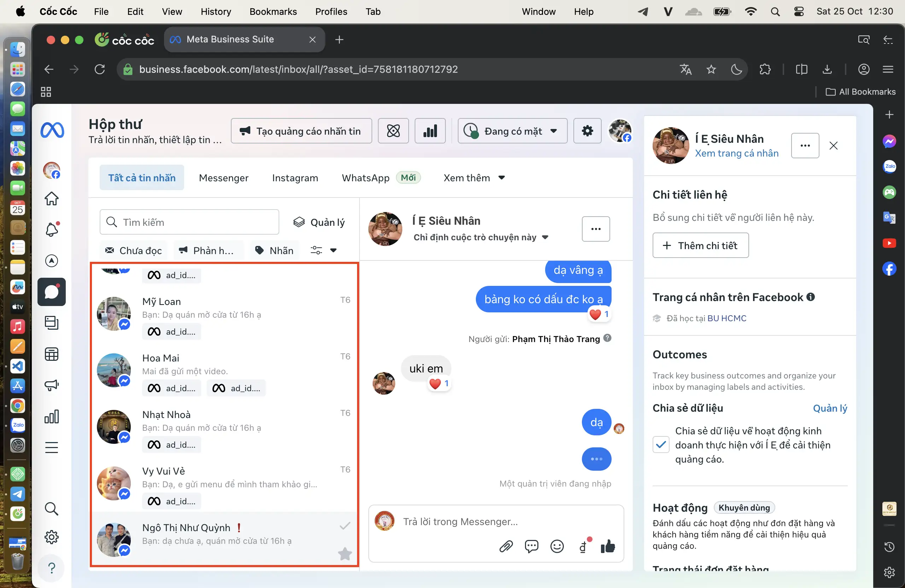Image resolution: width=905 pixels, height=588 pixels.
Task: Click the attachment paperclip icon
Action: click(506, 547)
